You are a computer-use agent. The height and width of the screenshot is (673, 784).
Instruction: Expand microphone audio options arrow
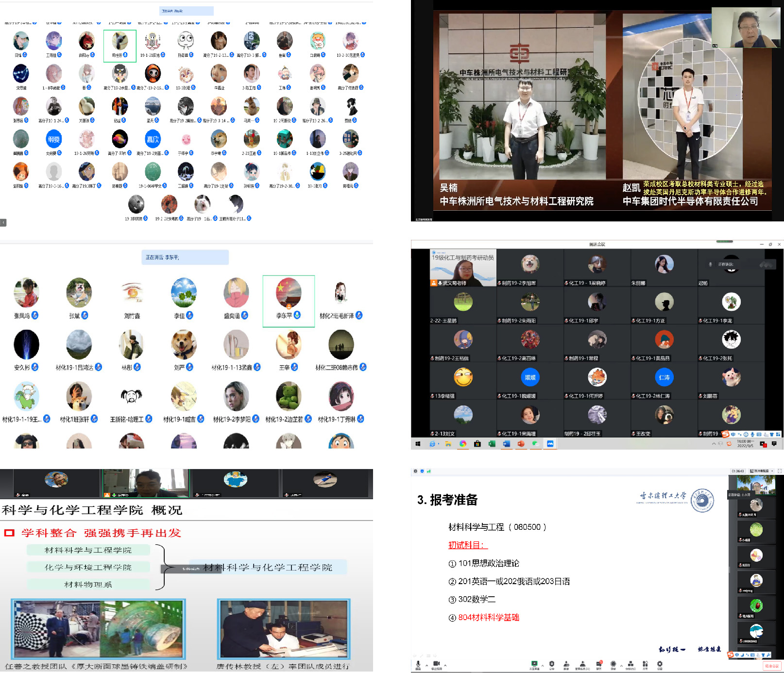tap(426, 665)
